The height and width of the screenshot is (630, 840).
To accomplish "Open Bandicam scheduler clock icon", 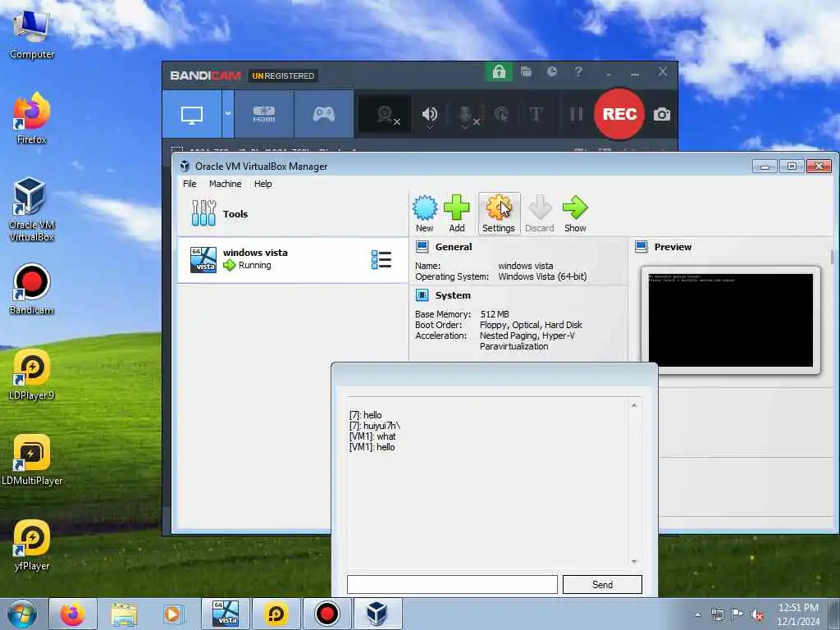I will click(552, 71).
